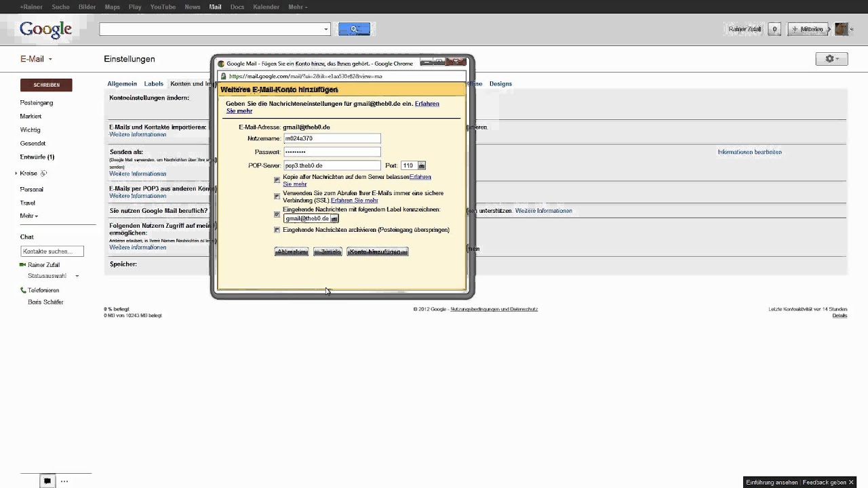Viewport: 868px width, 488px height.
Task: Click the Kreise circles icon
Action: pyautogui.click(x=43, y=174)
